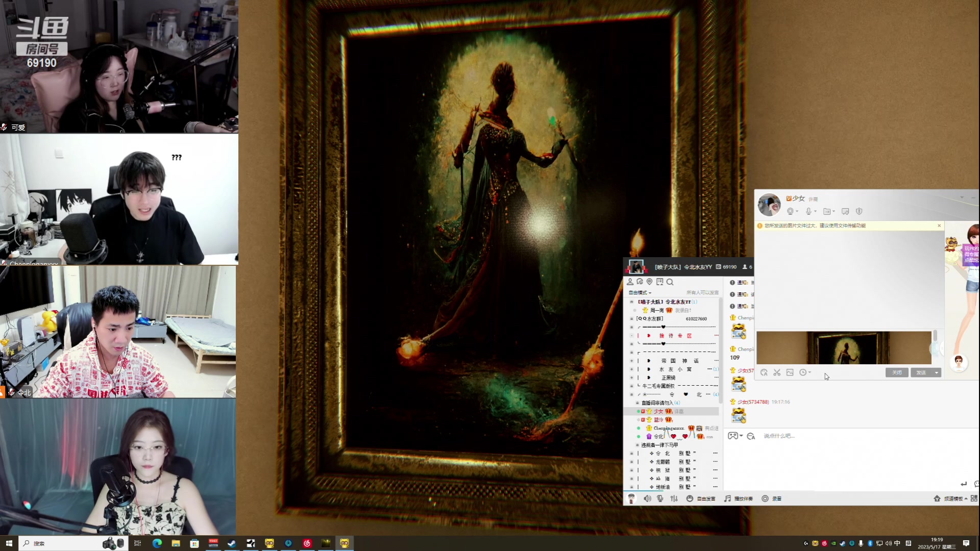Screen dimensions: 980x551
Task: Toggle the microphone icon in YY bottom bar
Action: tap(660, 498)
